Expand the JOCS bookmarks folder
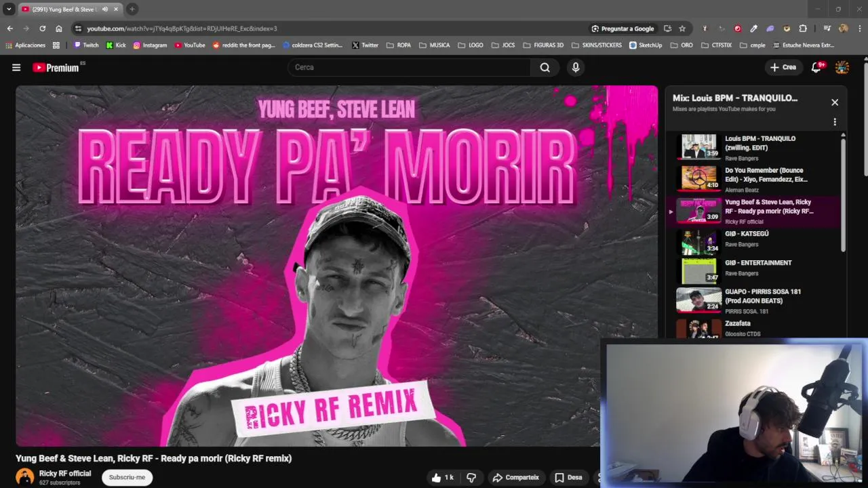 (503, 45)
